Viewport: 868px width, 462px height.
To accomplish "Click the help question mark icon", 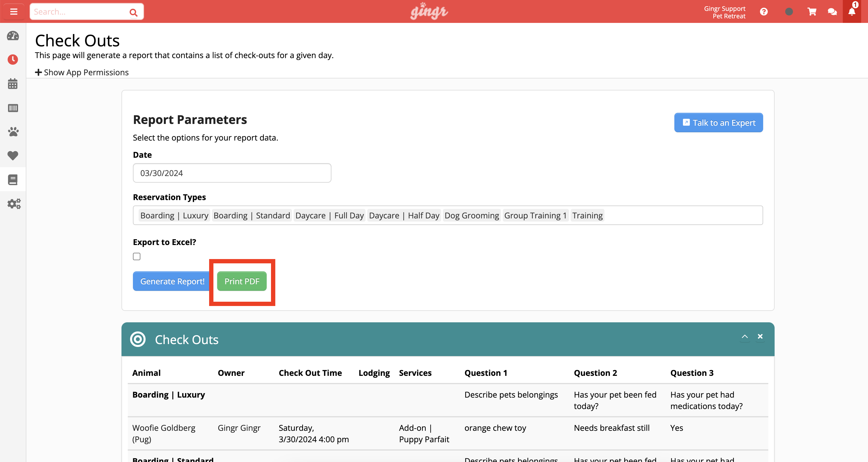I will pyautogui.click(x=764, y=12).
